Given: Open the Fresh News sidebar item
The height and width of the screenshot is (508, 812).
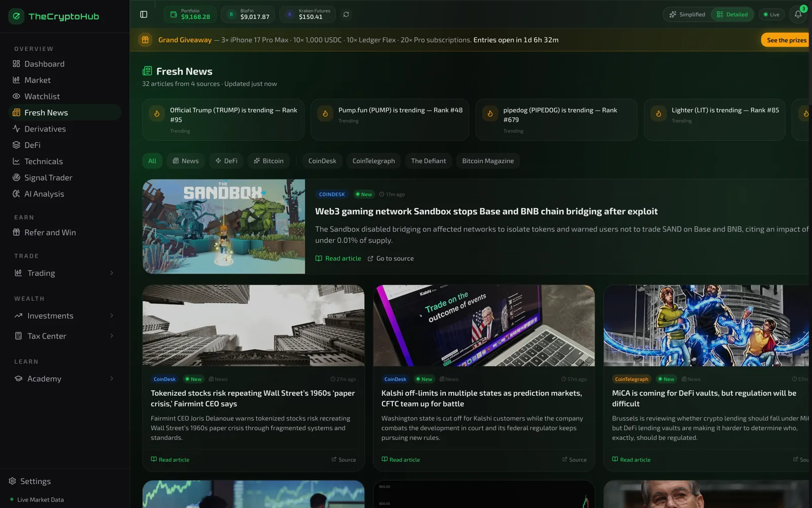Looking at the screenshot, I should 65,112.
